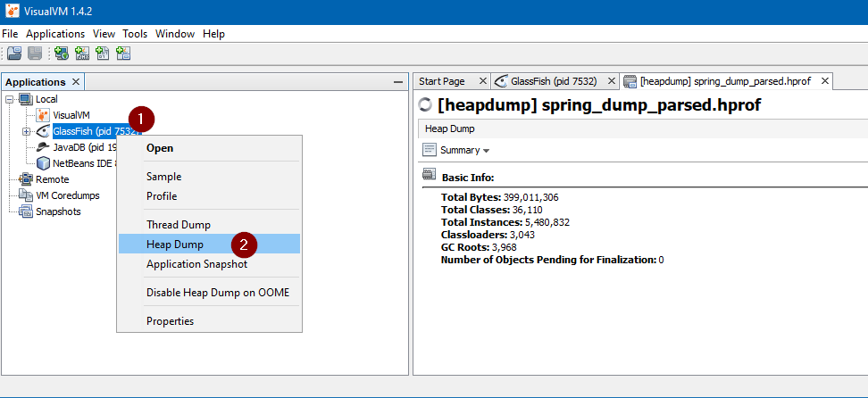
Task: Click the VisualVM node icon
Action: (43, 116)
